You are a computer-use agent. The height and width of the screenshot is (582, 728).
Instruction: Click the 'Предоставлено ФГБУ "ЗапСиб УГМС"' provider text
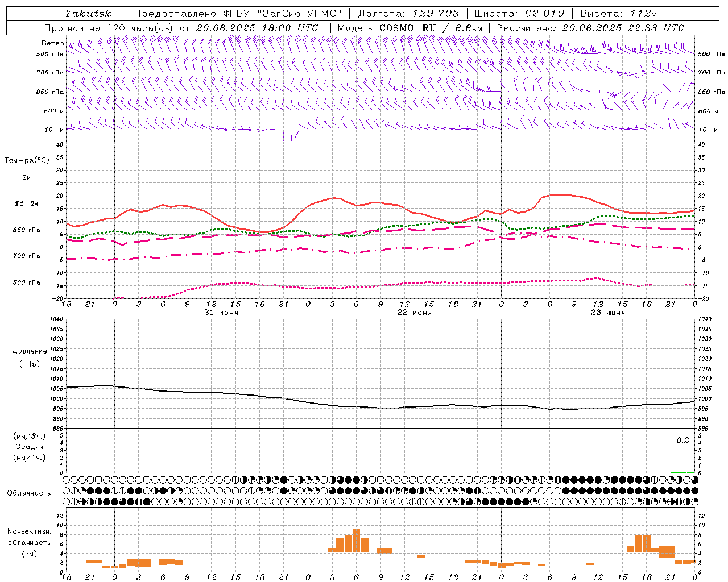coord(238,14)
